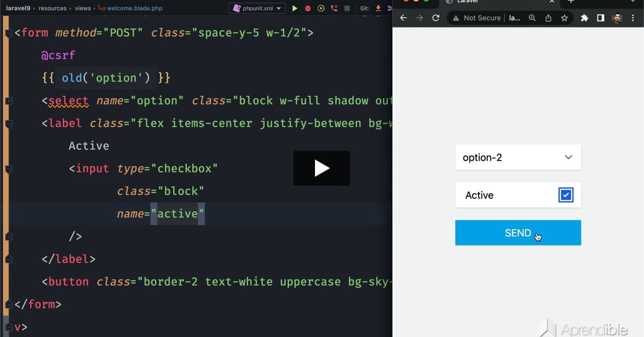The height and width of the screenshot is (337, 644).
Task: Click the button tag code line
Action: tap(217, 282)
